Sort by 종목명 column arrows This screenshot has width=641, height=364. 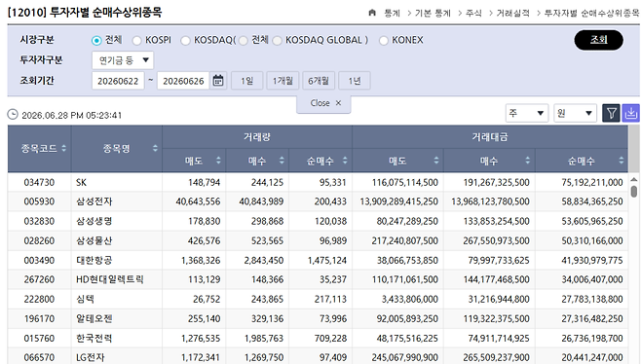point(155,148)
